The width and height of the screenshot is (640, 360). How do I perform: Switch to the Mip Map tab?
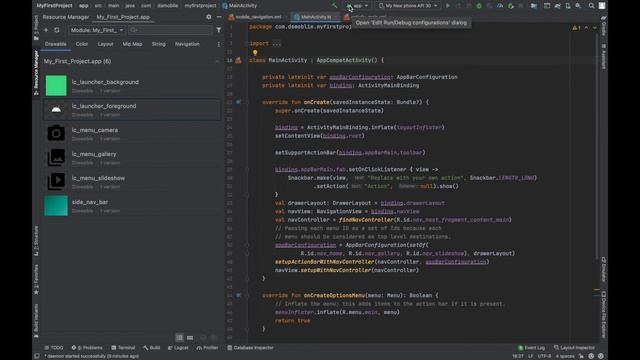point(132,44)
